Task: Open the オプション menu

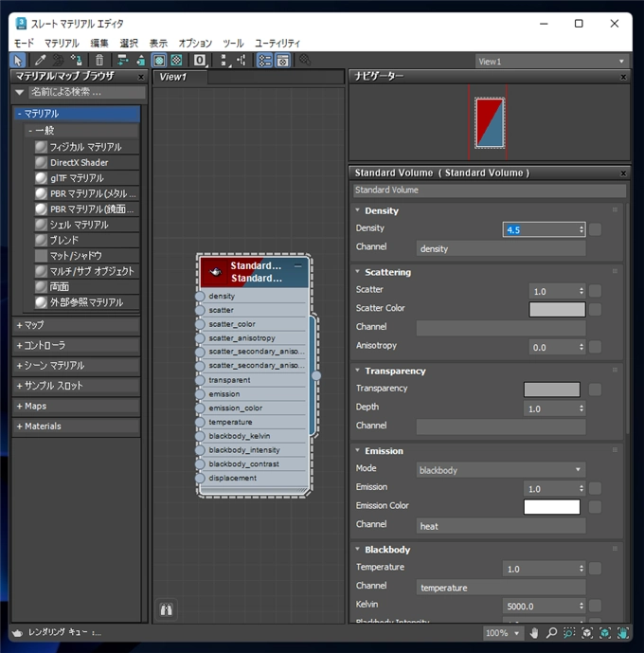Action: (195, 44)
